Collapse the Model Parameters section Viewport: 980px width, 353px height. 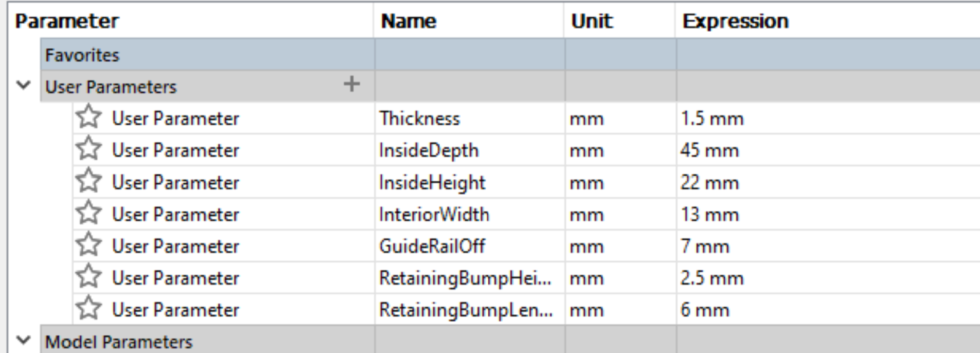(x=24, y=342)
